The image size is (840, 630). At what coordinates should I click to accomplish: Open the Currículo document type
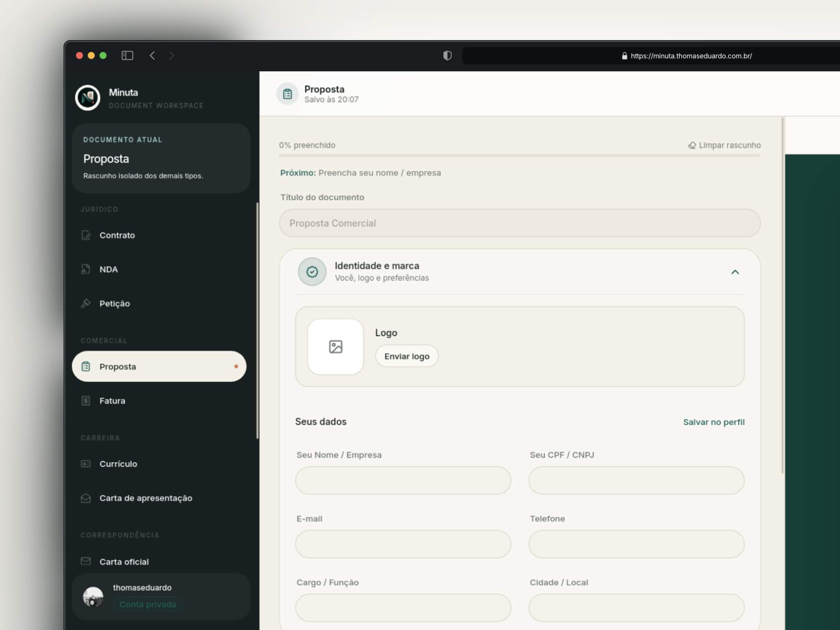tap(159, 464)
